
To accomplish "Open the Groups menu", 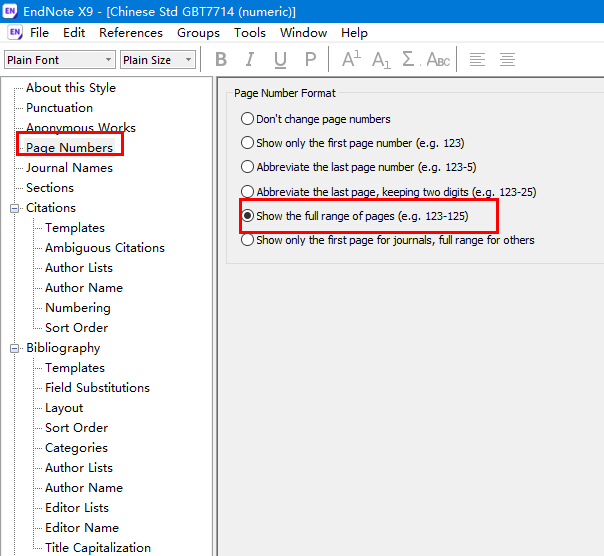I will [x=198, y=33].
